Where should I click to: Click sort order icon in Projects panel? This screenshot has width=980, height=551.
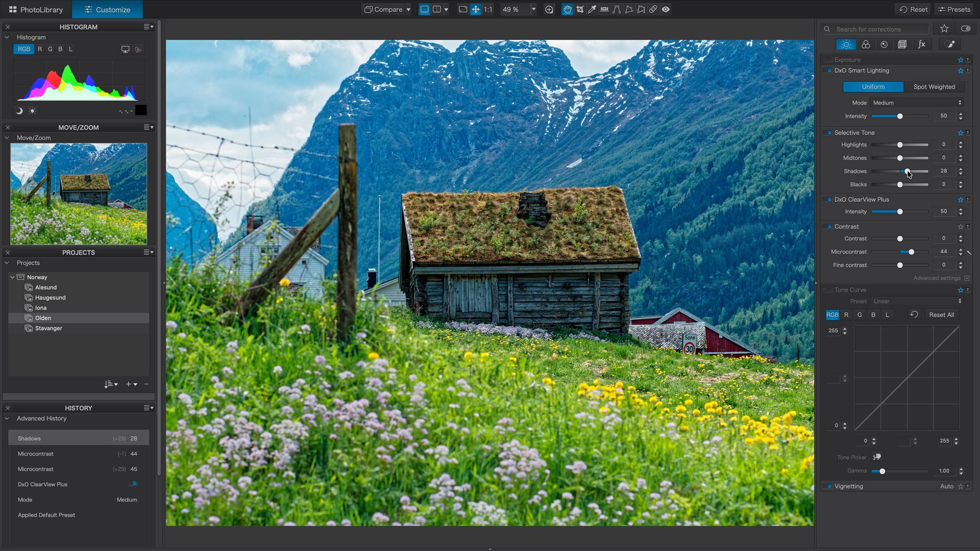tap(111, 384)
